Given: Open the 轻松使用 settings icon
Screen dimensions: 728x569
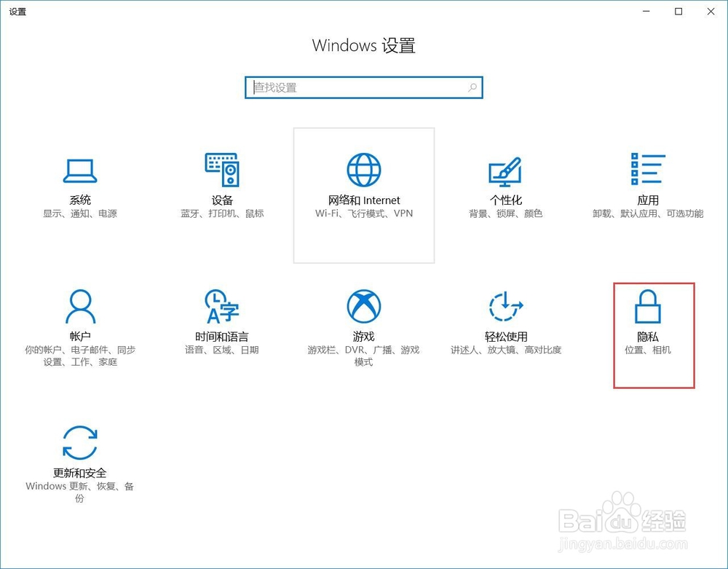Looking at the screenshot, I should click(505, 306).
